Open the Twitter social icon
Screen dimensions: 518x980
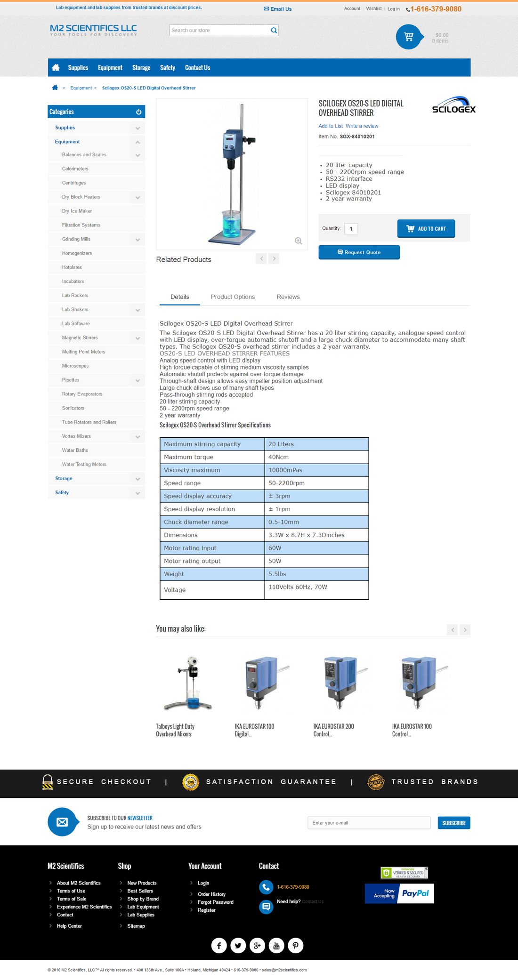tap(238, 945)
